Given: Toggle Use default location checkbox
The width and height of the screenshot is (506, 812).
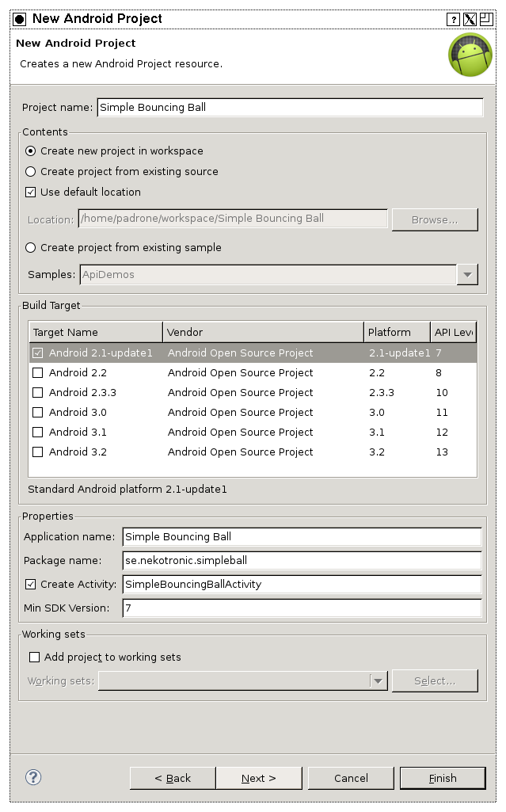Looking at the screenshot, I should 31,193.
